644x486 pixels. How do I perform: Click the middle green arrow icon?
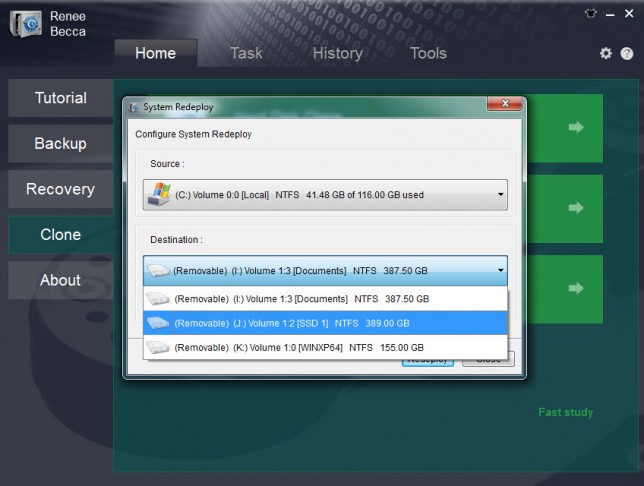click(575, 208)
